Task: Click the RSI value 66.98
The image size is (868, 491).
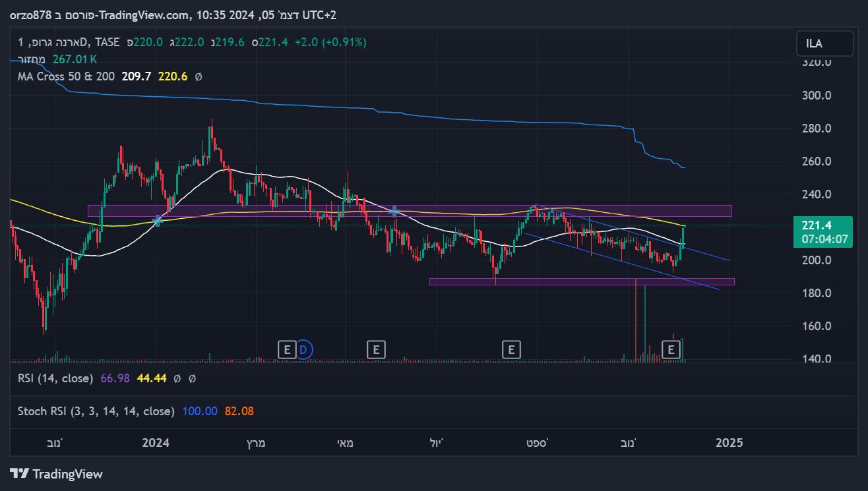Action: [115, 378]
